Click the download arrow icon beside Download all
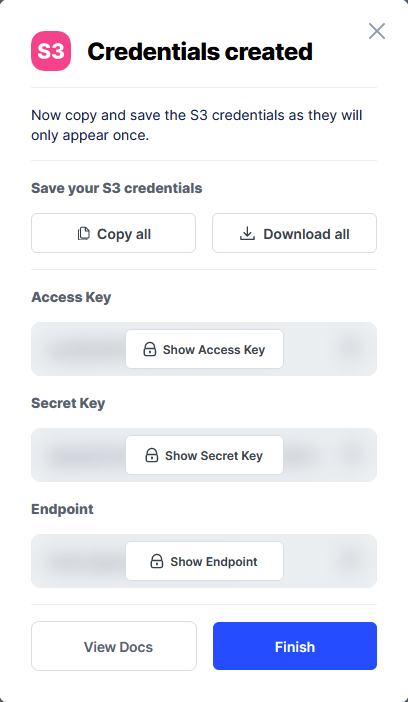 [247, 234]
